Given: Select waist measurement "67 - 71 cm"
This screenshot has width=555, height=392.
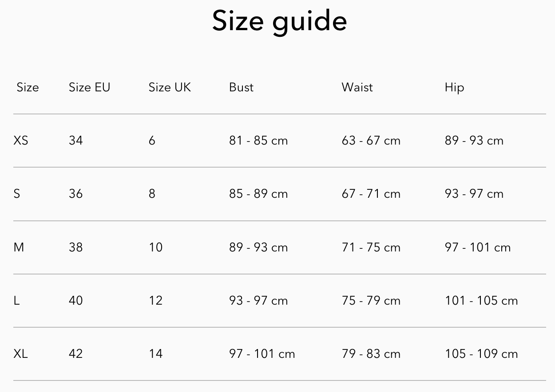Looking at the screenshot, I should (x=371, y=194).
